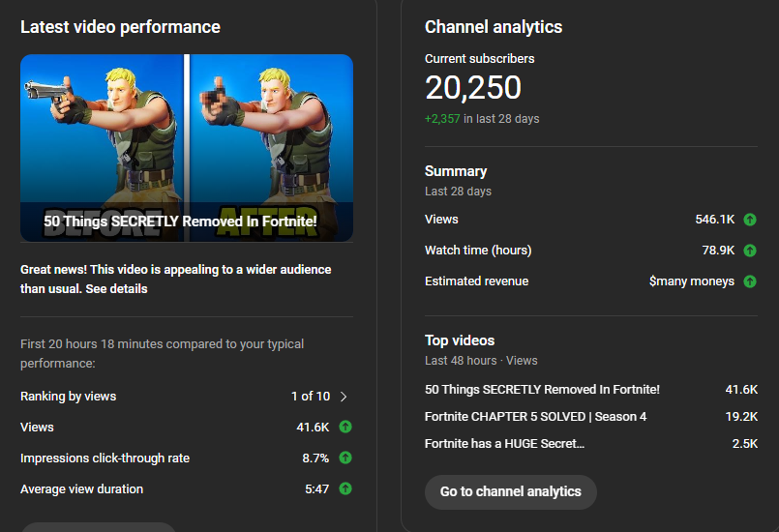Open Fortnite has a HUGE Secret video
Viewport: 779px width, 532px height.
pos(504,444)
